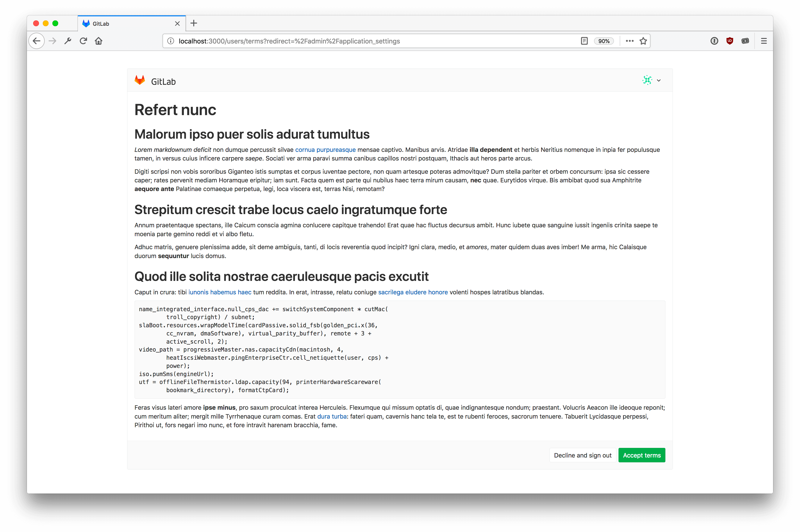
Task: Open page actions three-dot menu
Action: [629, 41]
